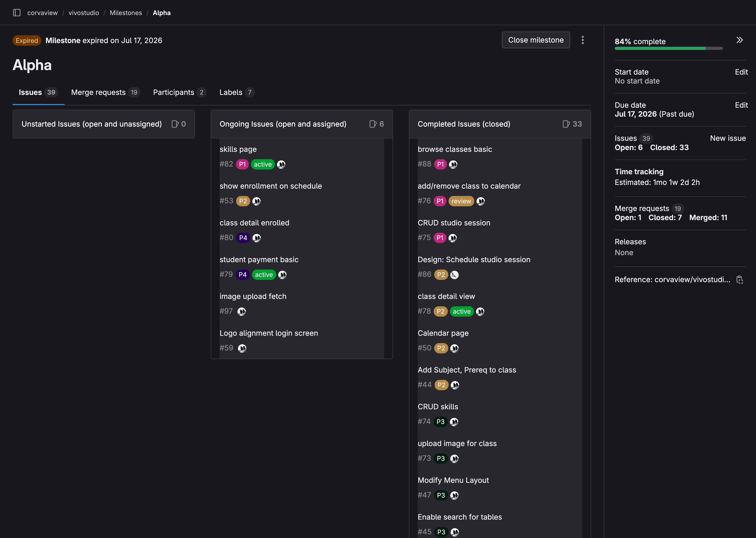756x538 pixels.
Task: Open the Labels tab
Action: pos(237,92)
